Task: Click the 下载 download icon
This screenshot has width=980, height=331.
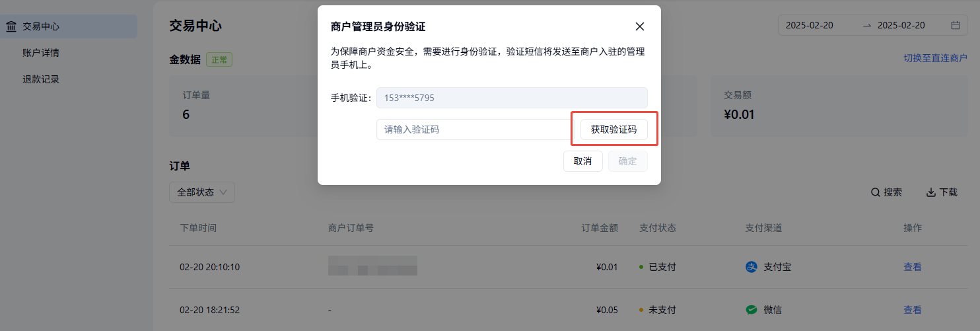Action: [930, 193]
